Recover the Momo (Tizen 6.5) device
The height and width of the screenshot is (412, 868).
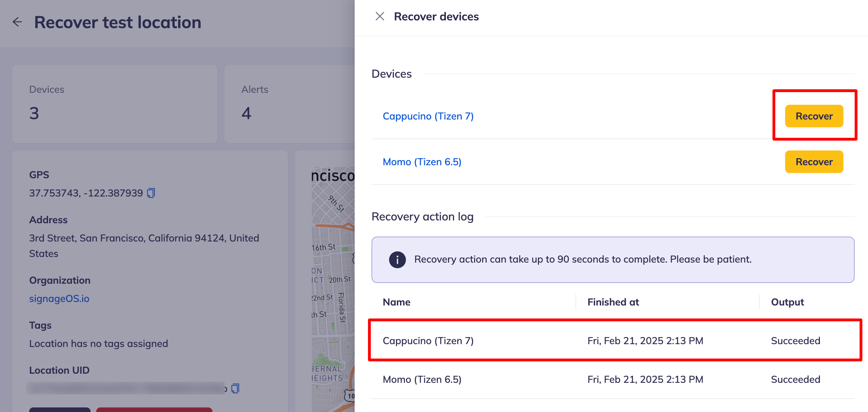(x=814, y=162)
